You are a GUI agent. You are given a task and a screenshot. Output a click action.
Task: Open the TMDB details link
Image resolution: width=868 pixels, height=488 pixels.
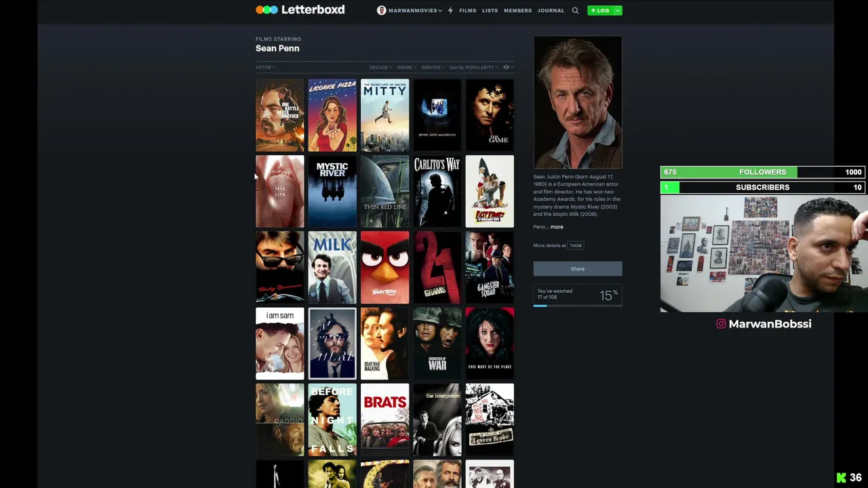point(576,245)
